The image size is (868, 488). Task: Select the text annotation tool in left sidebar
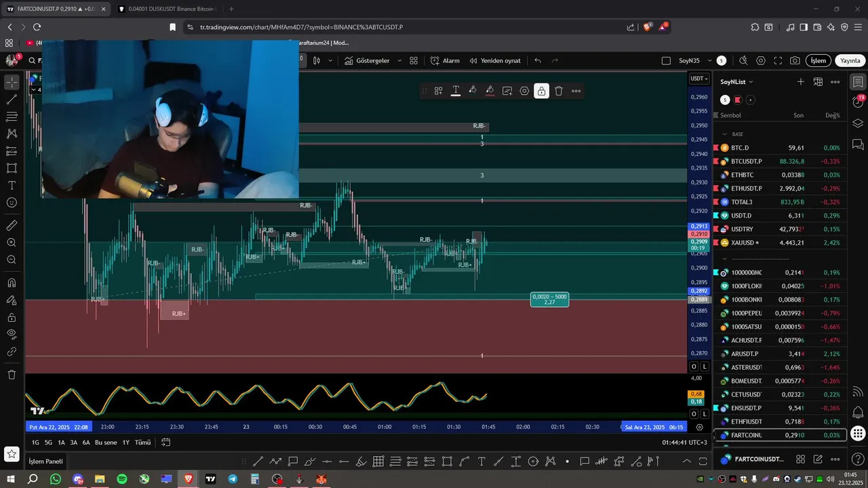(x=12, y=186)
